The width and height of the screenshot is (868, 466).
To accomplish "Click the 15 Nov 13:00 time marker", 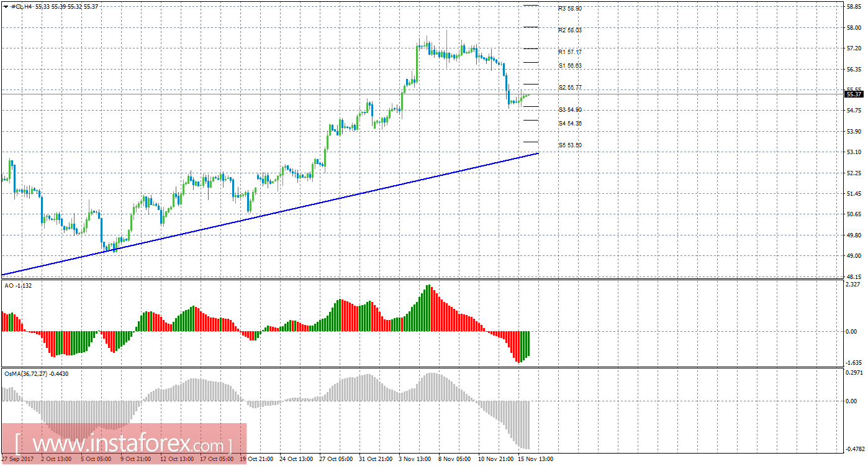I will click(x=536, y=459).
